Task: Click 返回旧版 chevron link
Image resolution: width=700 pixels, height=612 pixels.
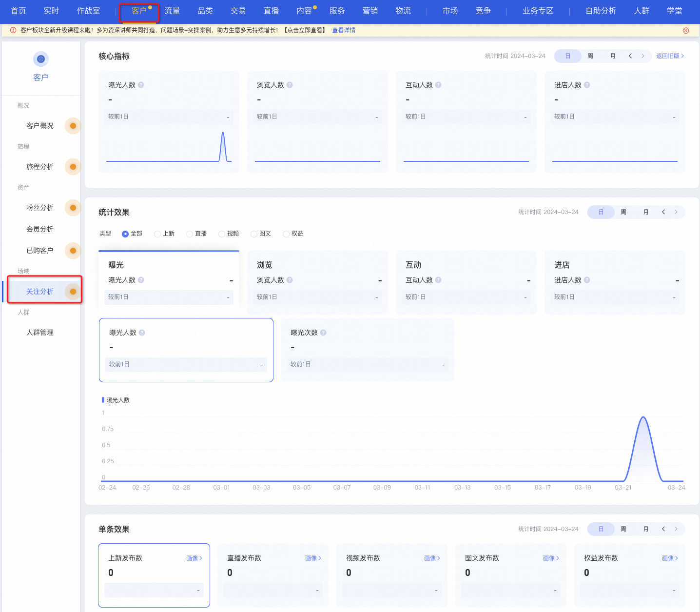Action: [x=670, y=56]
